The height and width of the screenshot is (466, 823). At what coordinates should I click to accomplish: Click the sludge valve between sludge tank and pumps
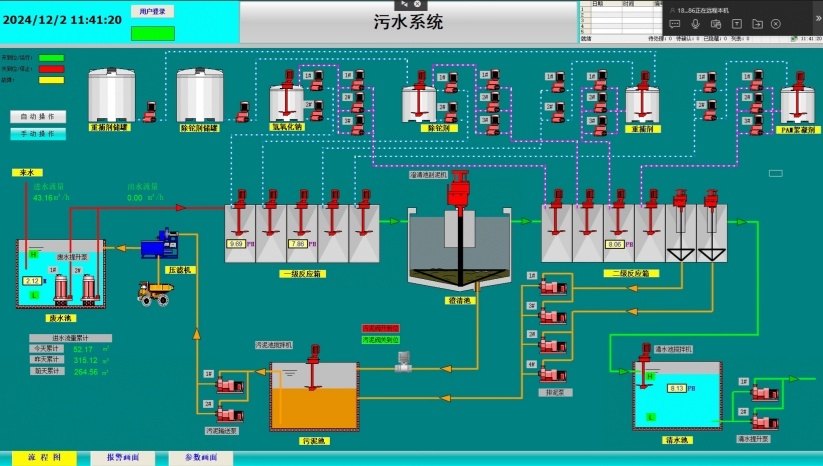(x=403, y=362)
